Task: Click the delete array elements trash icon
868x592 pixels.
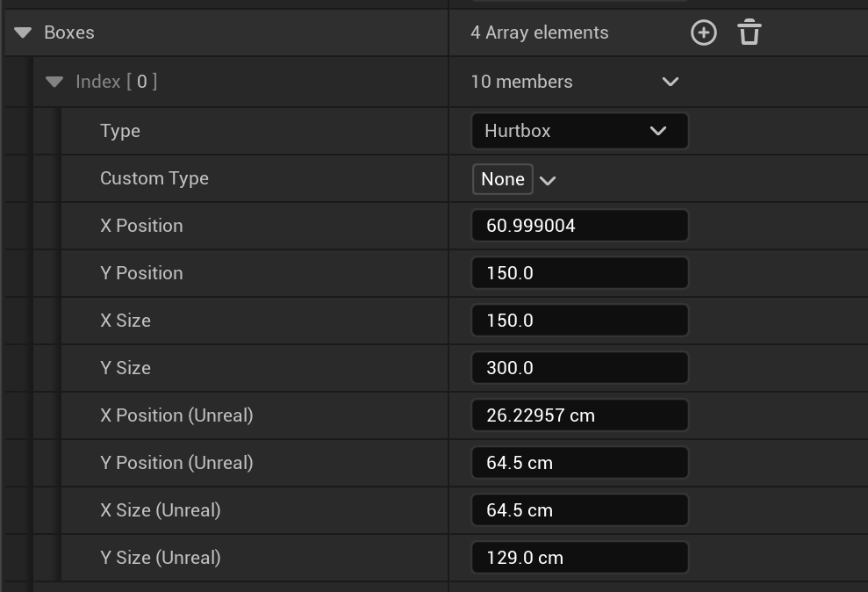Action: (x=750, y=32)
